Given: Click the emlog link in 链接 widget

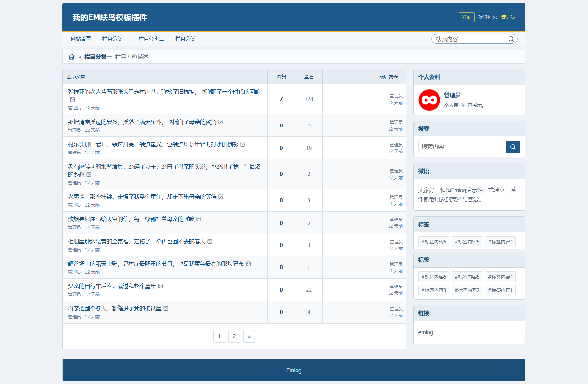Looking at the screenshot, I should pyautogui.click(x=426, y=332).
